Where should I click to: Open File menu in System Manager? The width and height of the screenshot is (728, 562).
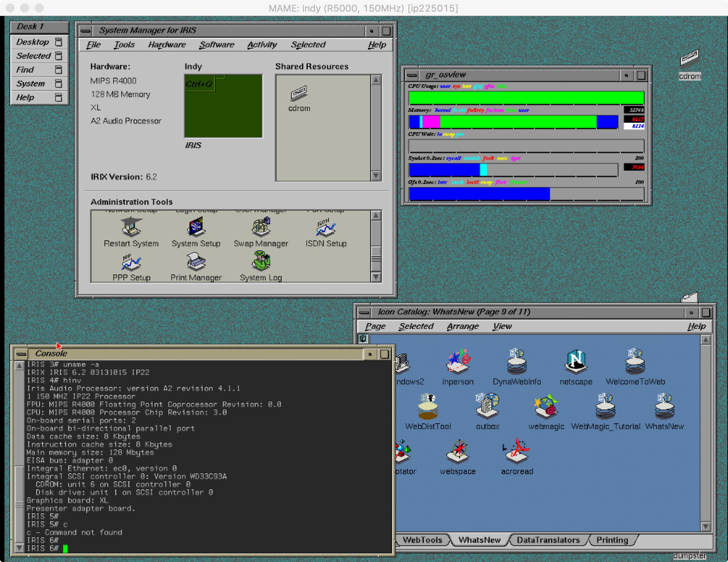pos(94,45)
